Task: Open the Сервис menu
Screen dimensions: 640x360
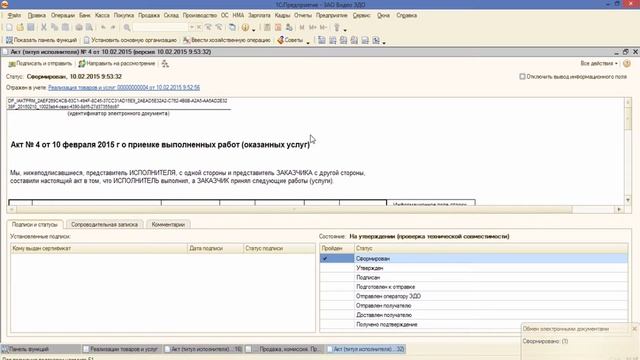Action: 361,16
